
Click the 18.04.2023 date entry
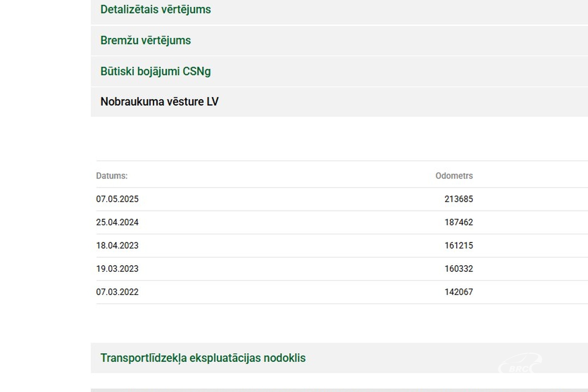[117, 245]
